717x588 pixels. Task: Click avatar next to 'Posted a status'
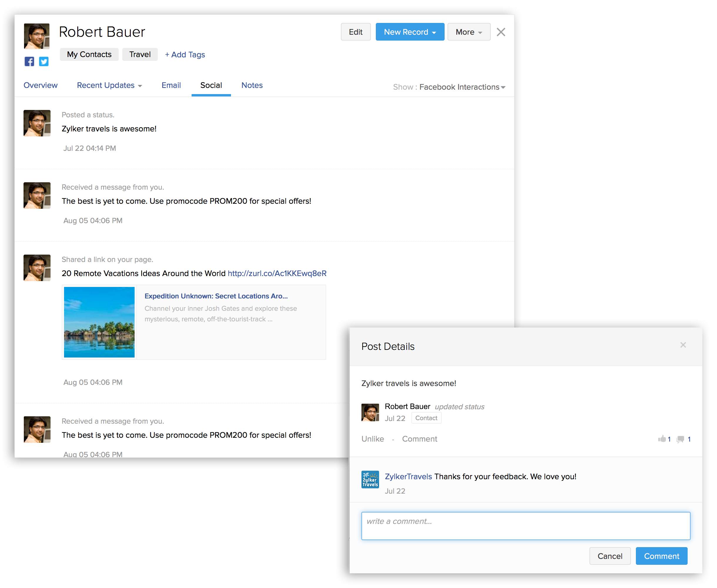(37, 123)
